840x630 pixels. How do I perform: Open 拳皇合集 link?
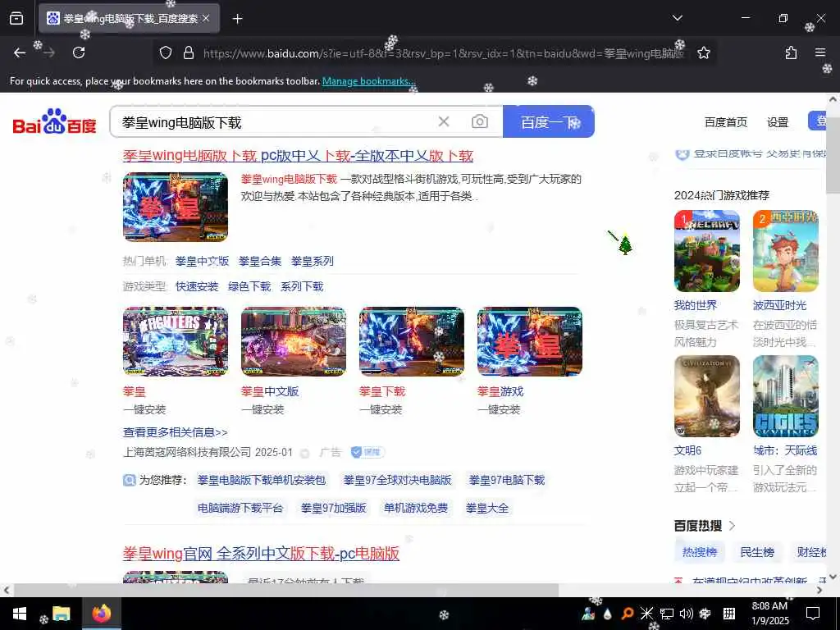pyautogui.click(x=260, y=261)
